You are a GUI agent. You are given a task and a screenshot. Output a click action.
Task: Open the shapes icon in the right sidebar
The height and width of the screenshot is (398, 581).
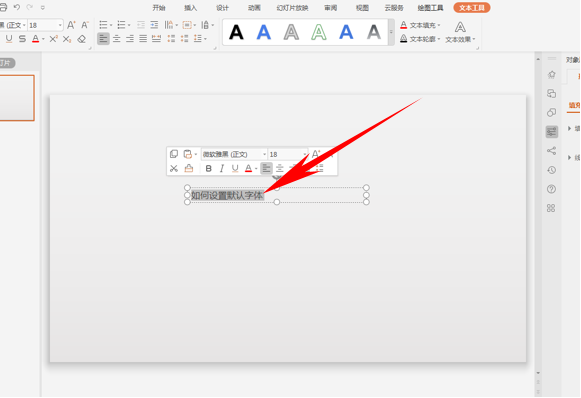click(551, 112)
